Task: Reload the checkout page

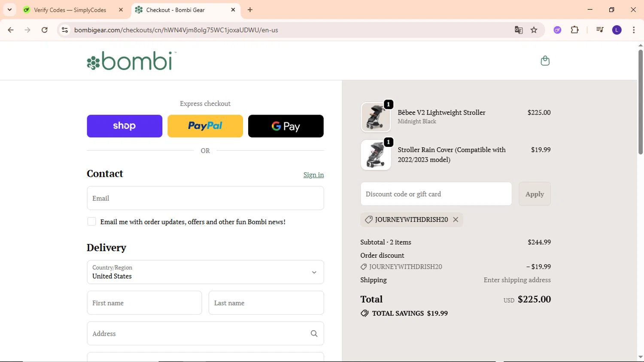Action: [45, 30]
